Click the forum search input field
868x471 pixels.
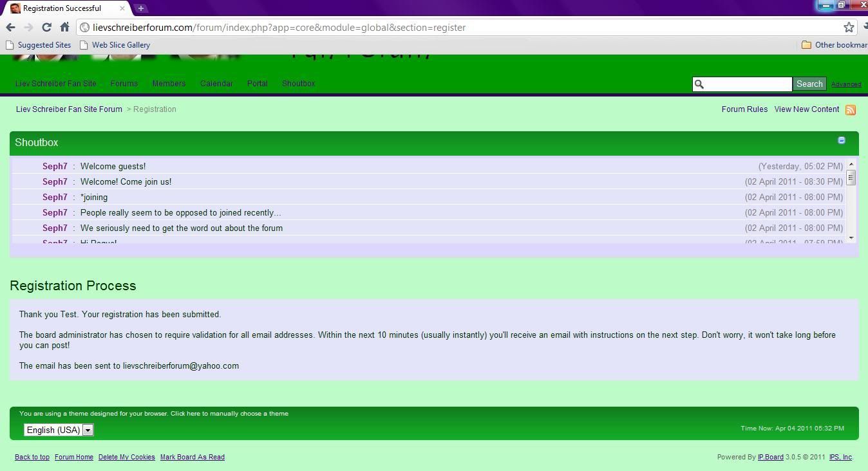[x=747, y=84]
